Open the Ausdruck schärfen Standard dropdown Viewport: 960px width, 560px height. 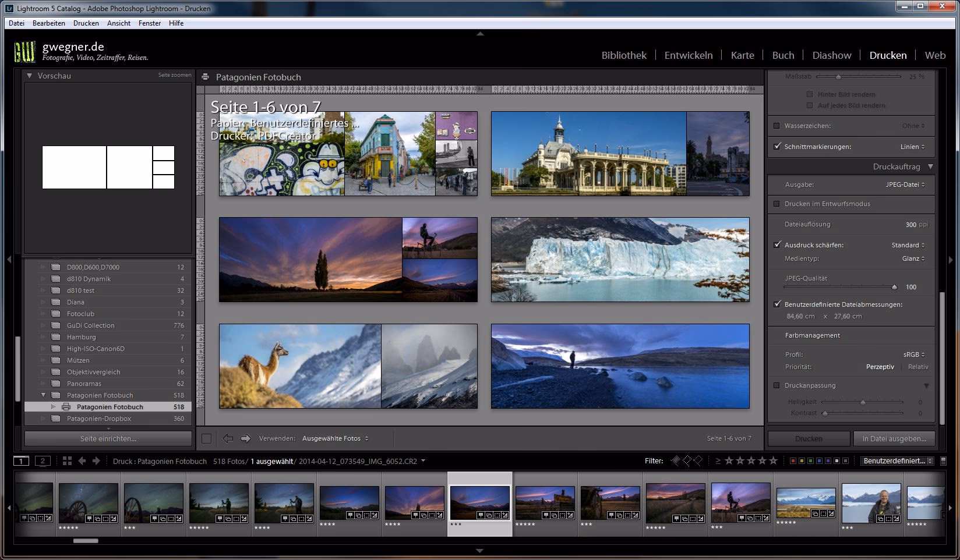[908, 245]
